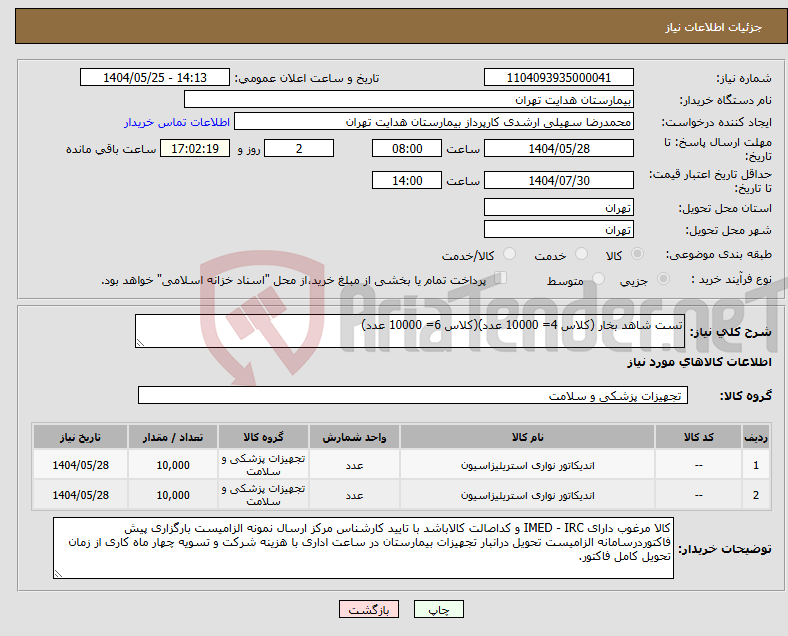Screen dimensions: 788x636
Task: Click the announcement date field 1404/05/25 - 14:13
Action: point(155,77)
